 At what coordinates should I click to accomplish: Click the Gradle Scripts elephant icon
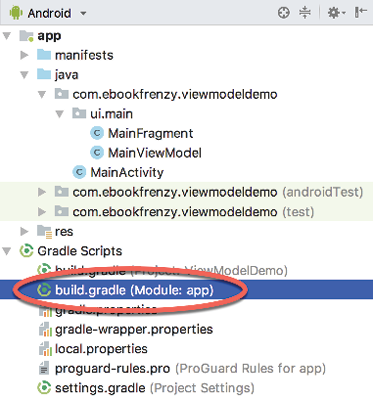pyautogui.click(x=26, y=251)
